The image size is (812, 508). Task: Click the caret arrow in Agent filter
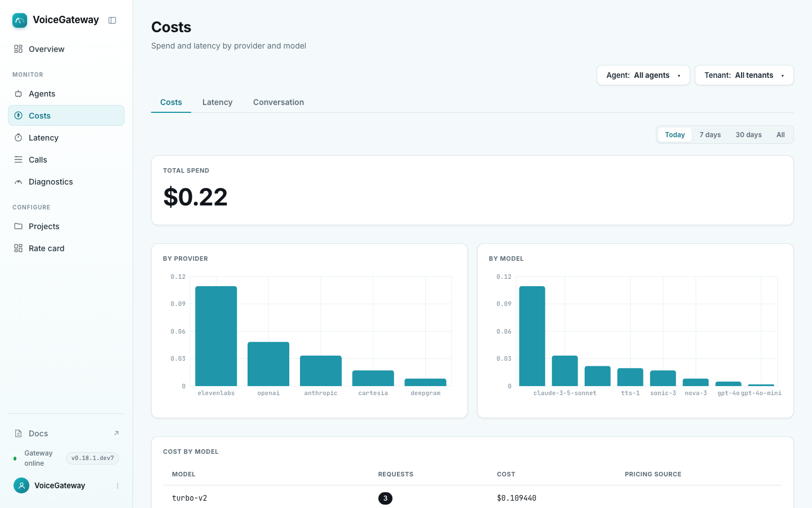(x=679, y=76)
